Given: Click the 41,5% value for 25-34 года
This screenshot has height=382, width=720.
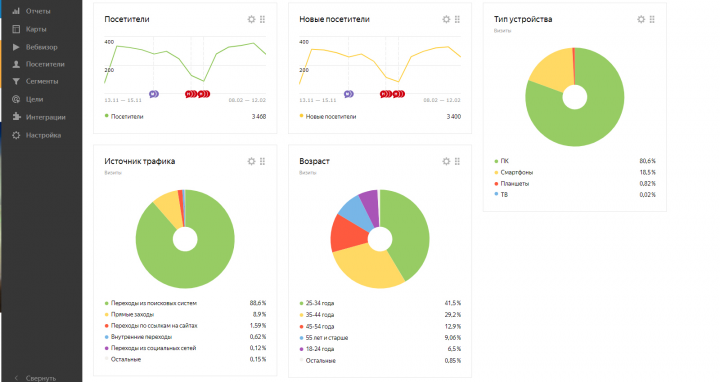Looking at the screenshot, I should (x=453, y=303).
